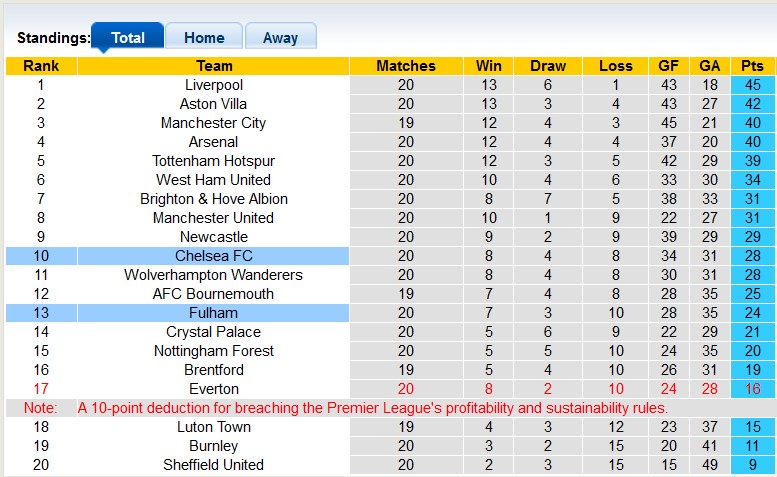The width and height of the screenshot is (777, 477).
Task: Click the highlighted Fulham team cell
Action: (x=213, y=313)
